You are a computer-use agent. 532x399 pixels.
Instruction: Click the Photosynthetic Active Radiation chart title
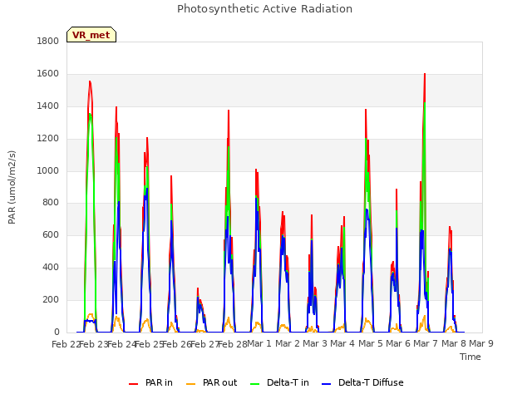click(x=264, y=9)
